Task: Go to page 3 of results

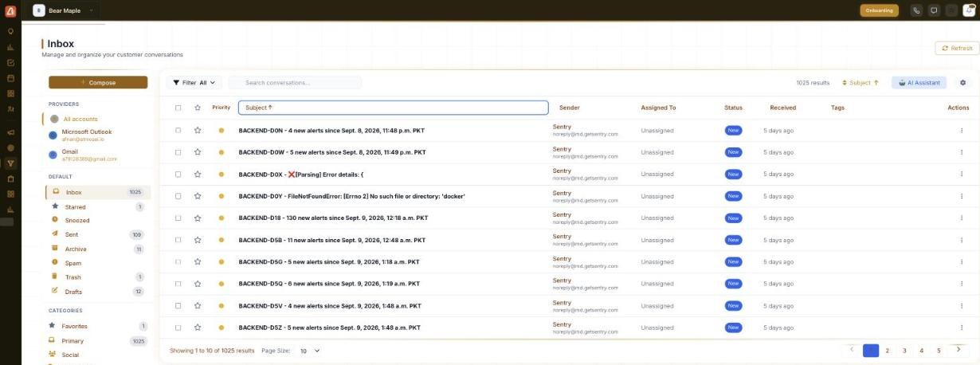Action: pyautogui.click(x=904, y=350)
